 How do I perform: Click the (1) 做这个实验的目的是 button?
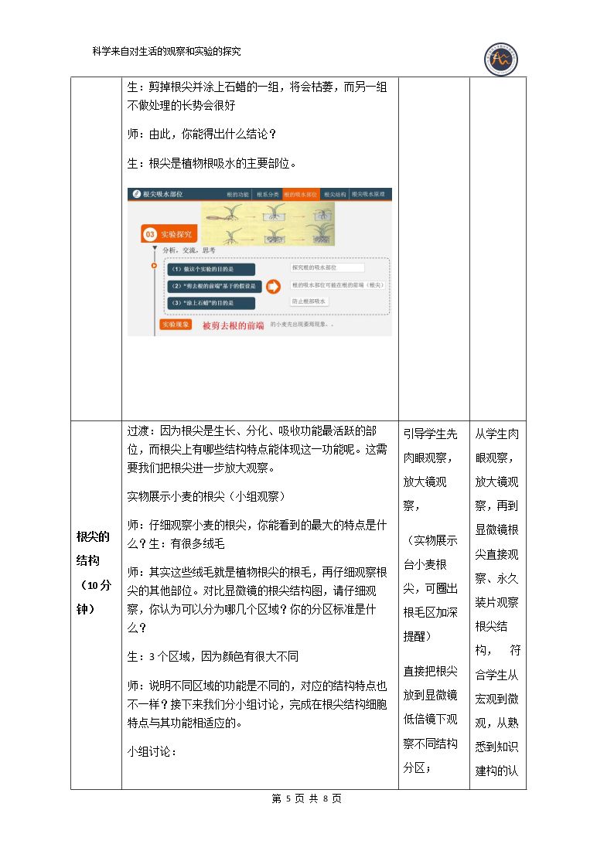(211, 269)
